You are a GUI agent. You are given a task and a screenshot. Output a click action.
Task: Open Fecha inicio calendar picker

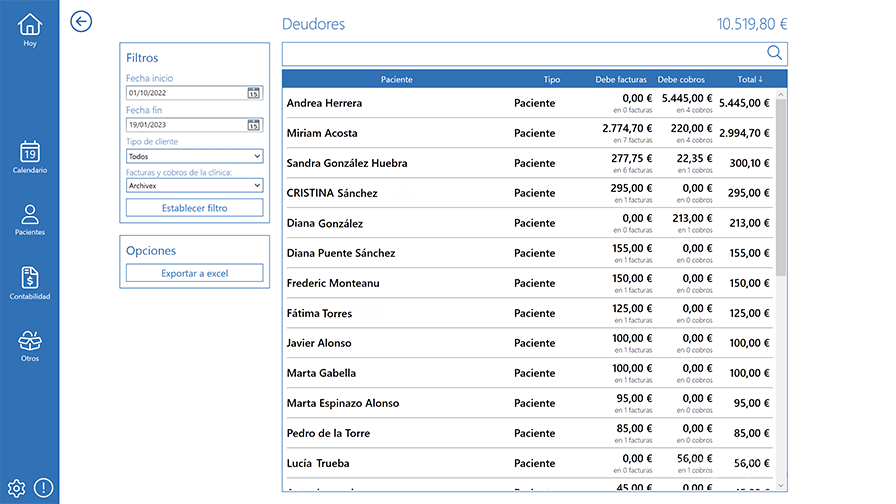[254, 93]
